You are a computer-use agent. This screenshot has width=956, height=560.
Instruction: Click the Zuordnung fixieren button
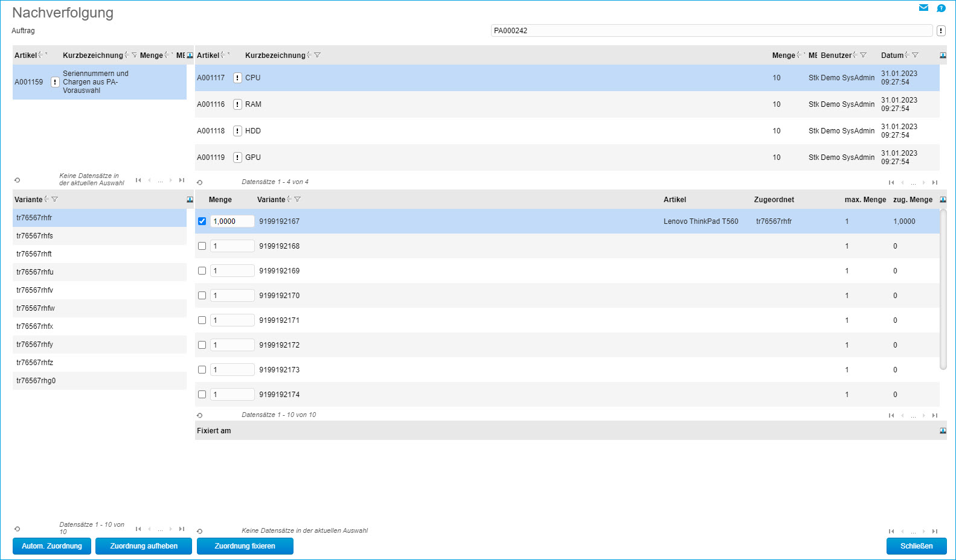245,546
